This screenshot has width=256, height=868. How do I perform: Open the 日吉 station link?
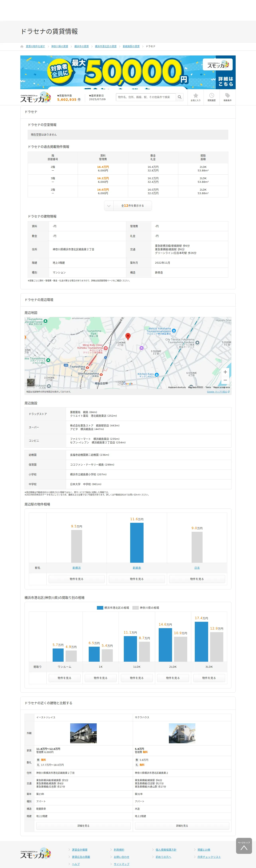(197, 568)
